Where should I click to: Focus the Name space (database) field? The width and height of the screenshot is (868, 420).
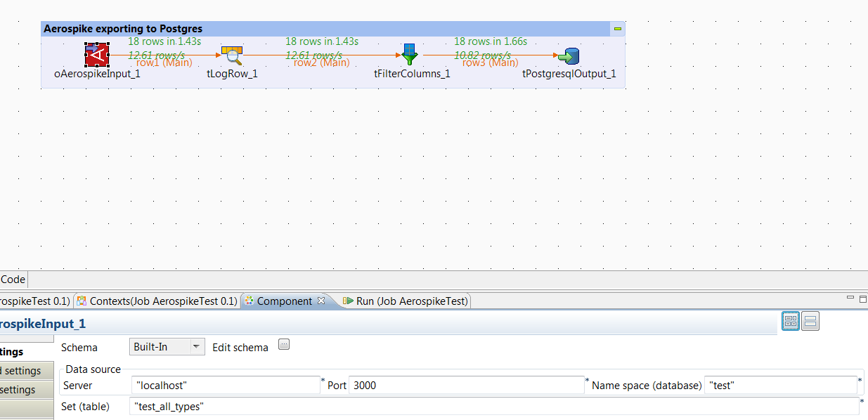tap(780, 385)
